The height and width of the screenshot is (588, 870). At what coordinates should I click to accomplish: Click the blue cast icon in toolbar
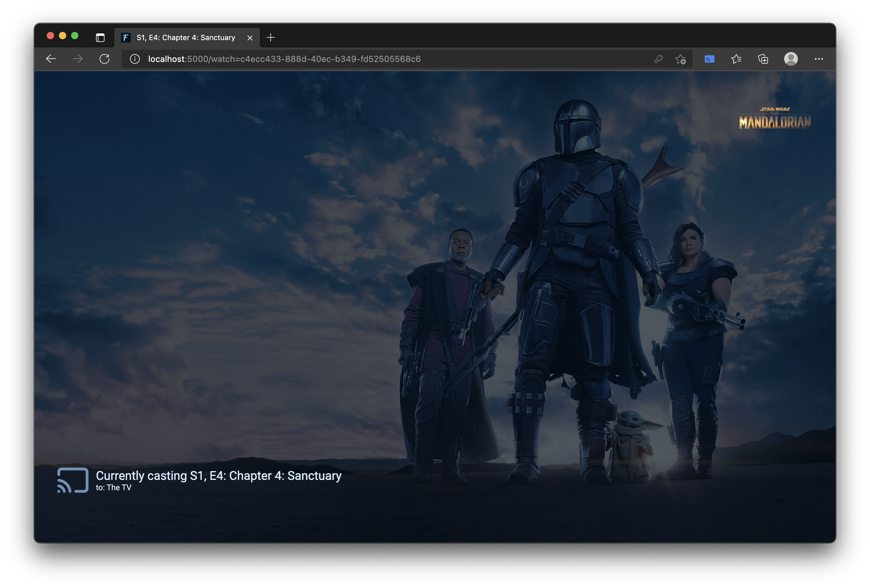pos(709,59)
